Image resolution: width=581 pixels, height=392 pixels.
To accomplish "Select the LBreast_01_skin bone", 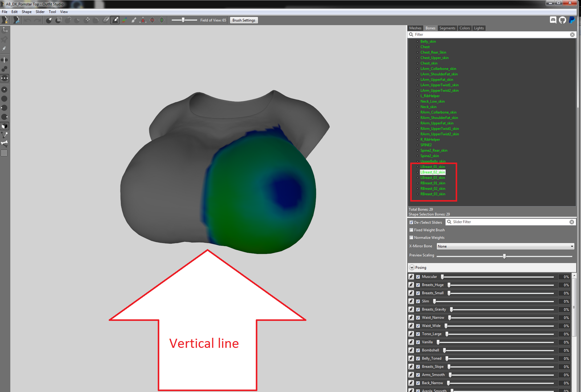I will 432,167.
